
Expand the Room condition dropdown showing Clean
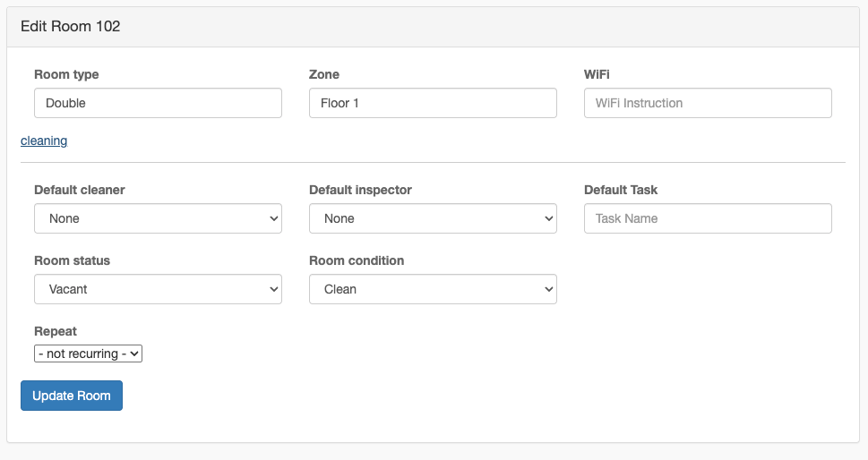433,289
